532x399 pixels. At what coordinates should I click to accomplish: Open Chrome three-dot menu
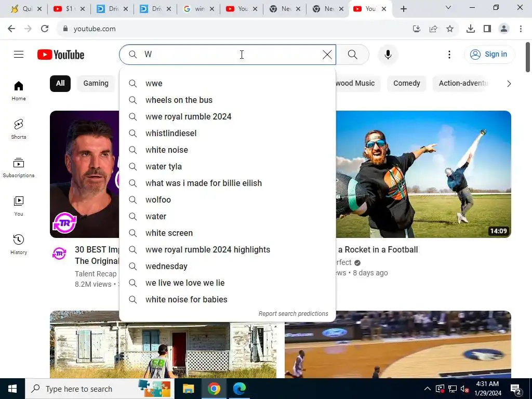(521, 29)
